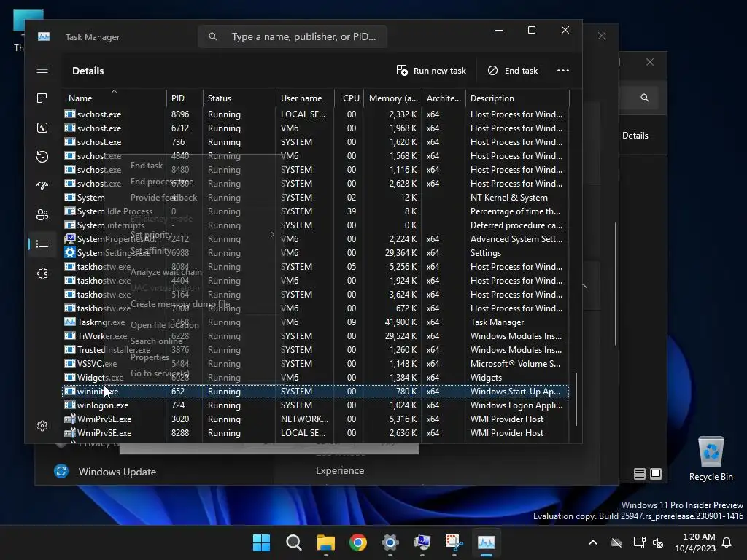Click the Task Manager taskbar icon

[487, 542]
